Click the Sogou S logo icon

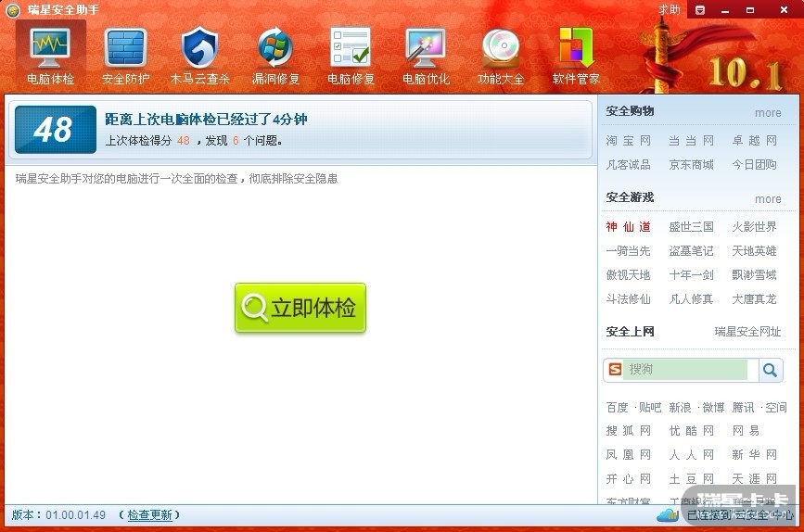(x=615, y=370)
